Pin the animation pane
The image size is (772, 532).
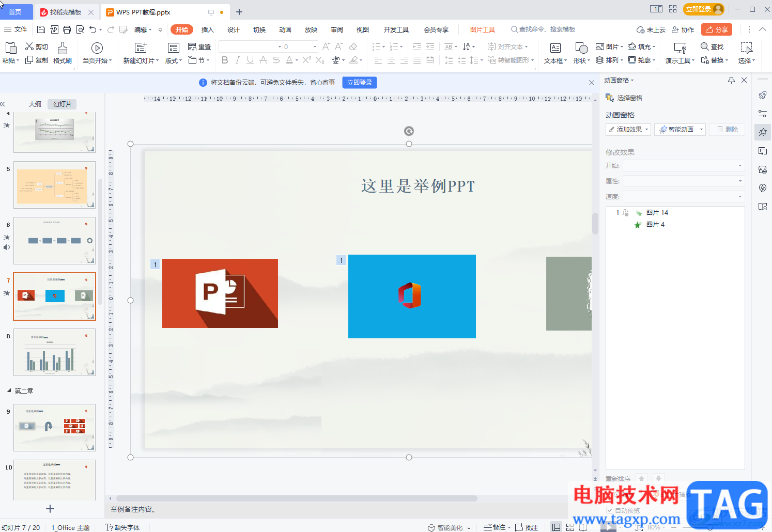[731, 80]
